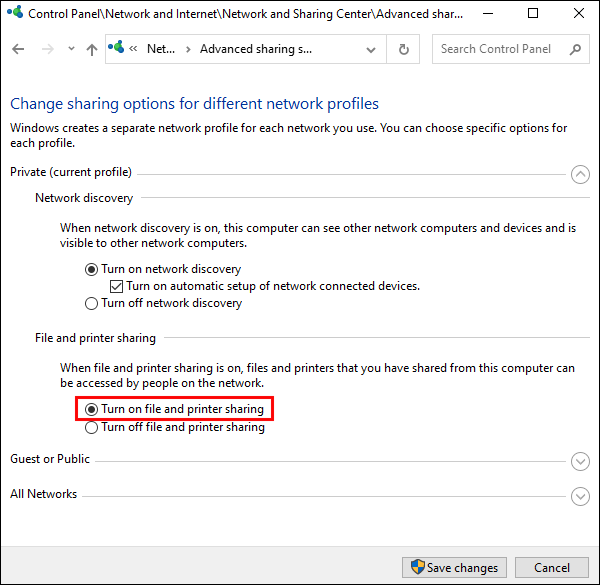Expand the Guest or Public section
This screenshot has width=600, height=585.
(x=580, y=461)
